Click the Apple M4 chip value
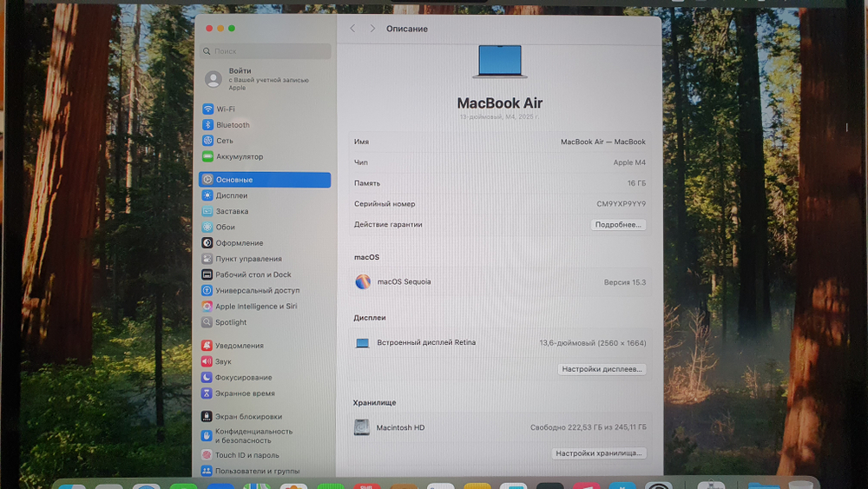 (629, 162)
